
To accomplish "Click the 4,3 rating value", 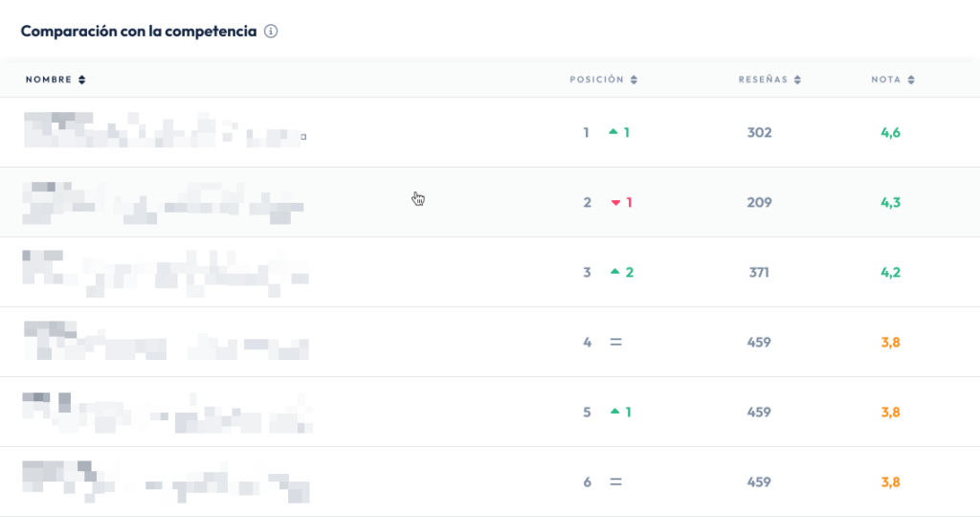I will (890, 203).
